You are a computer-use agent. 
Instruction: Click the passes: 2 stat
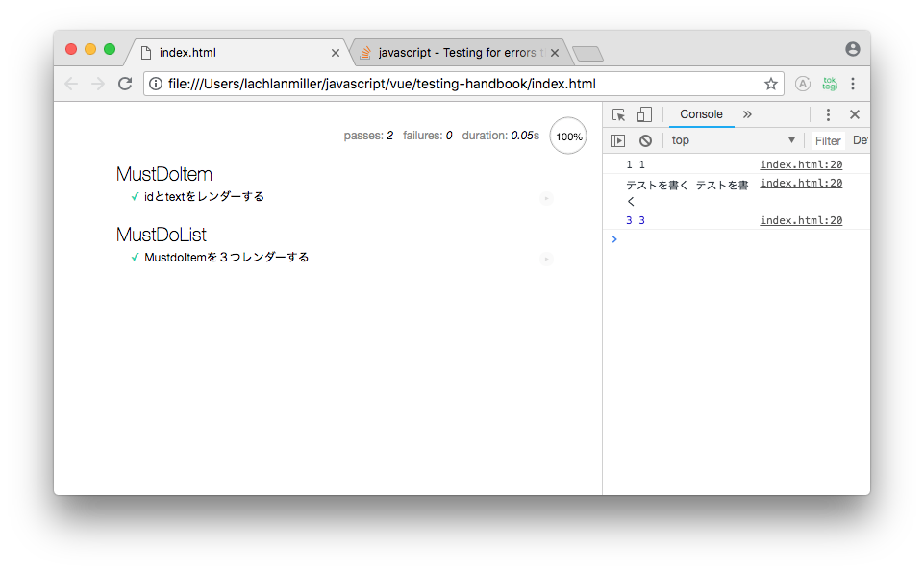click(x=368, y=136)
